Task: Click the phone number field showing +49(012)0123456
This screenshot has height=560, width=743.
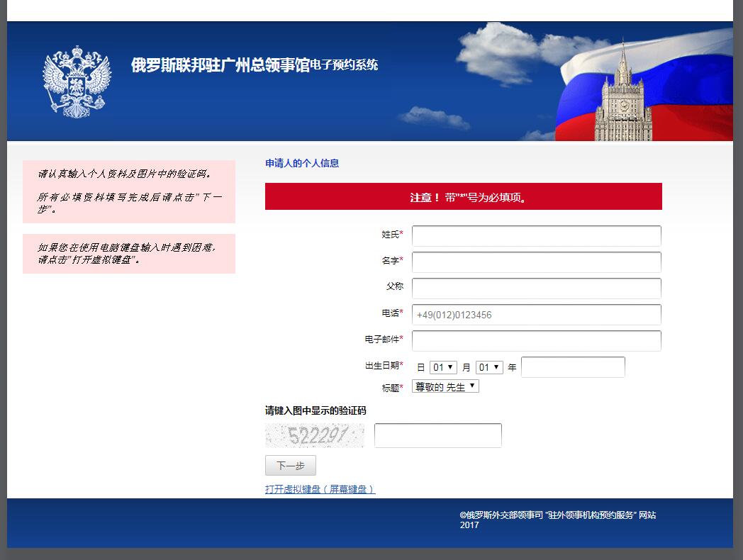Action: pos(536,314)
